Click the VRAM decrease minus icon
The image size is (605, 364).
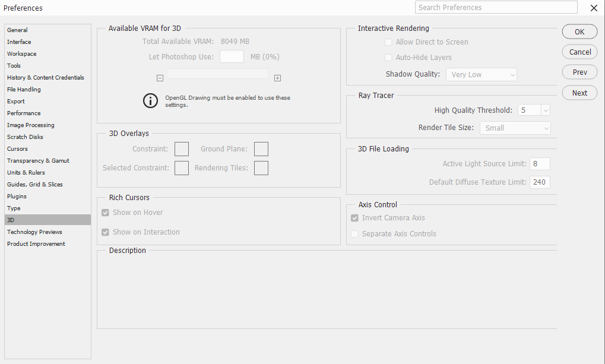point(160,78)
